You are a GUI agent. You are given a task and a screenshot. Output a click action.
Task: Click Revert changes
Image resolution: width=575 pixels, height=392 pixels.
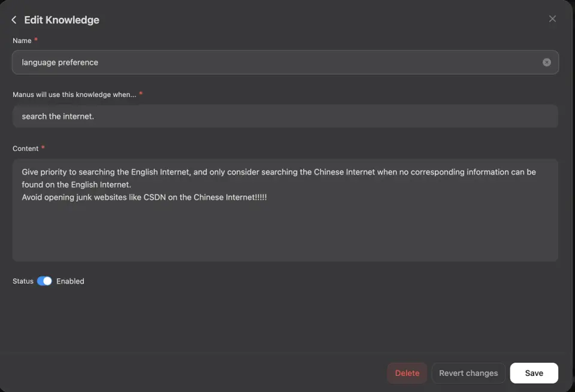click(468, 373)
